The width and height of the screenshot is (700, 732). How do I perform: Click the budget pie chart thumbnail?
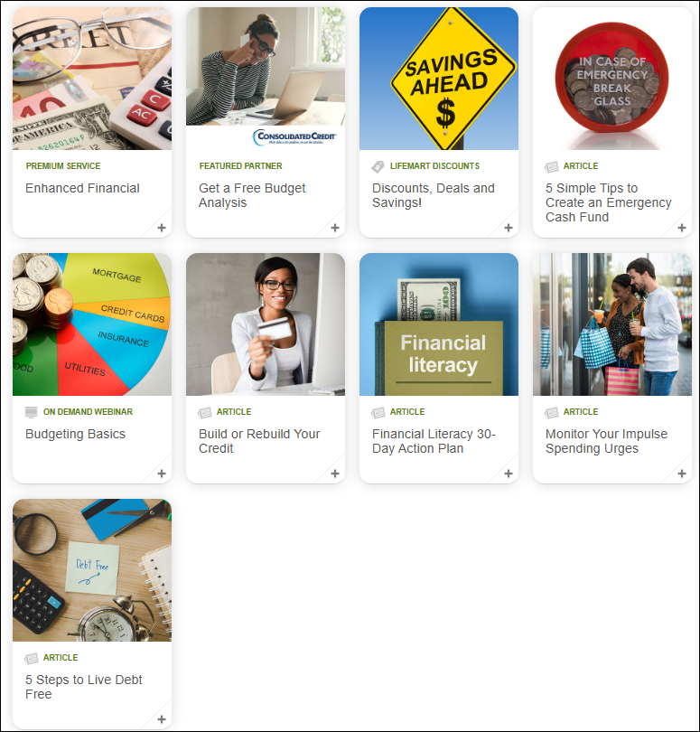(92, 324)
